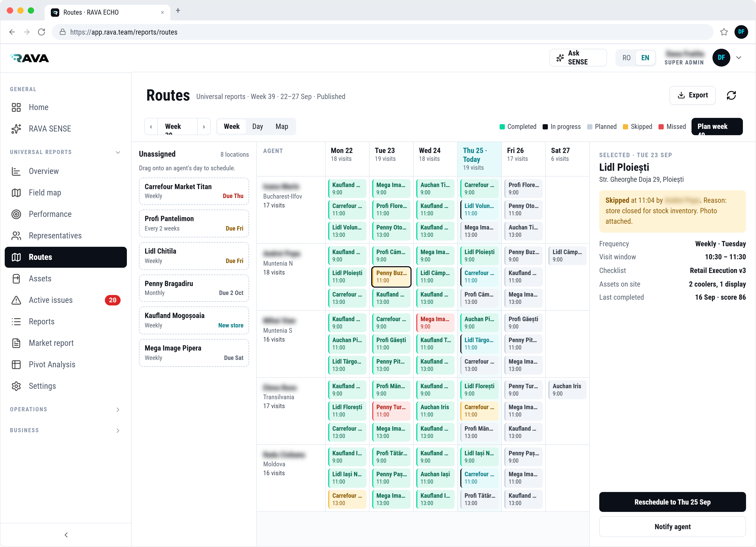Open Ask SENSE assistant

[578, 58]
